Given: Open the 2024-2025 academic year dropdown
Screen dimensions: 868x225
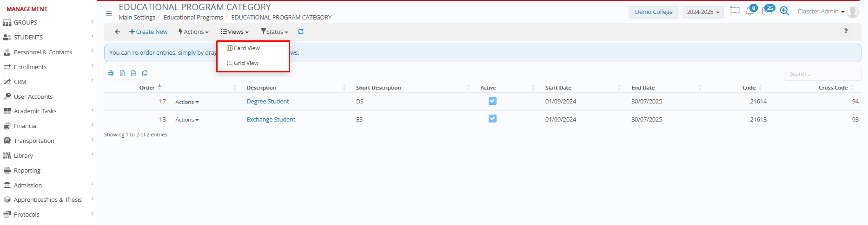Looking at the screenshot, I should 703,12.
